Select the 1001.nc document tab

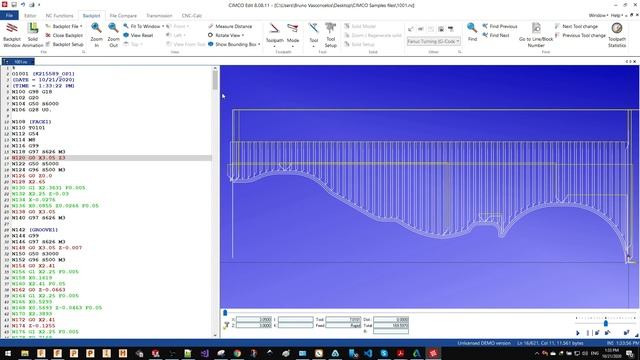18,62
